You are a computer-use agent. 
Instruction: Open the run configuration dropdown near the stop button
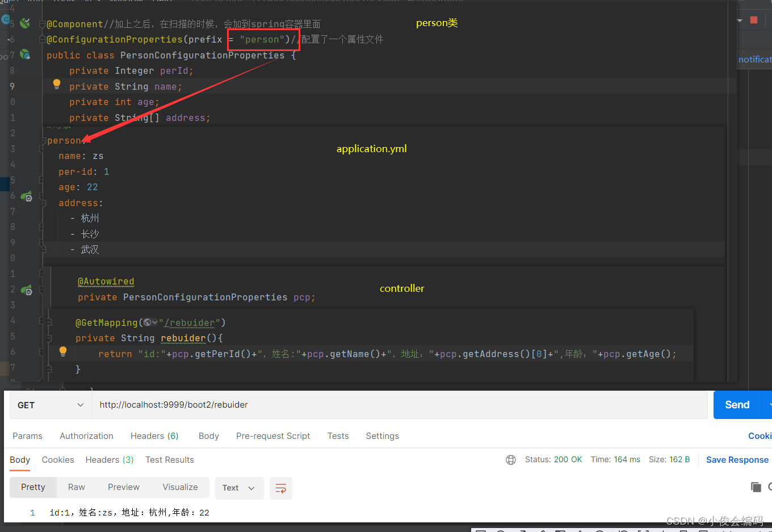[740, 19]
